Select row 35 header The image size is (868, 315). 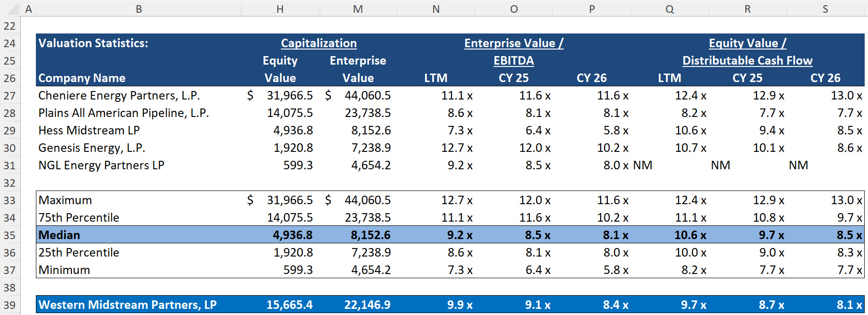tap(10, 235)
